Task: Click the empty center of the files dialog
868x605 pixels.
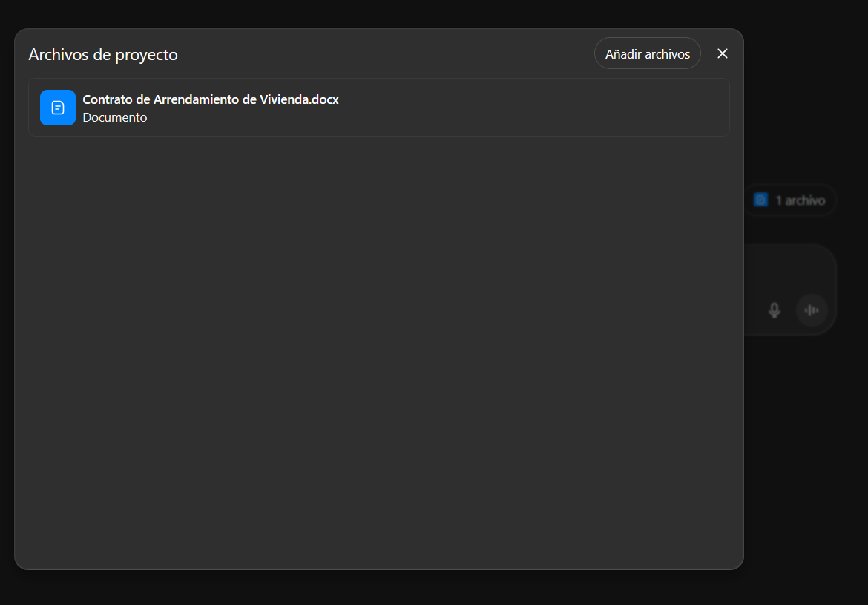Action: click(378, 334)
